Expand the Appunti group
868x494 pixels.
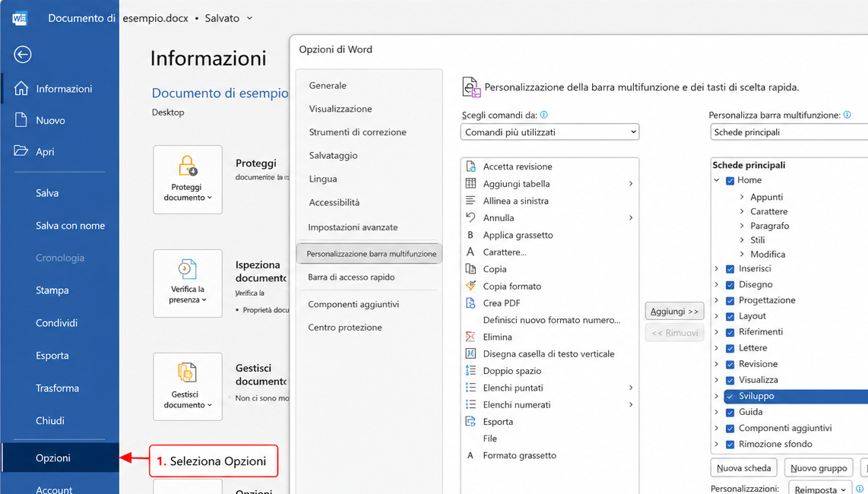pyautogui.click(x=742, y=197)
